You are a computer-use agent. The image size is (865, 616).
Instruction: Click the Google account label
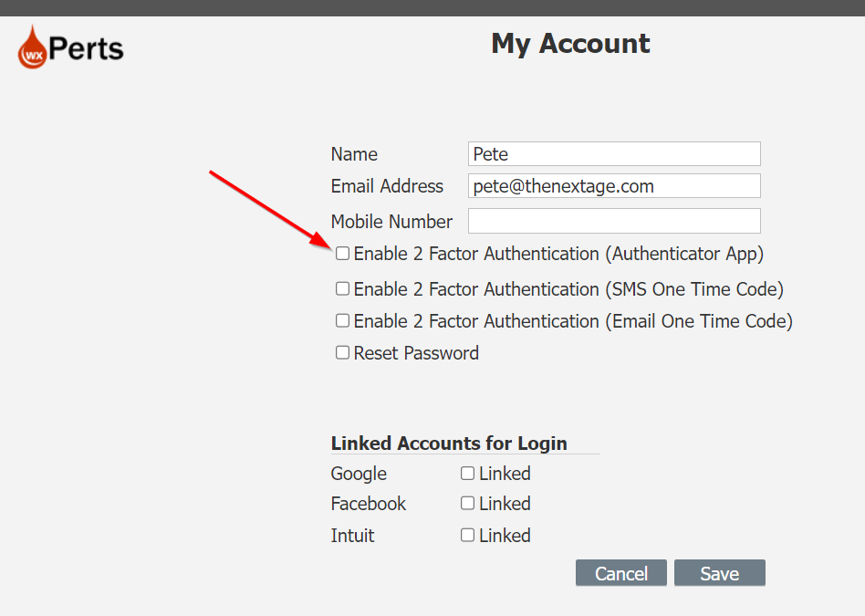click(359, 474)
